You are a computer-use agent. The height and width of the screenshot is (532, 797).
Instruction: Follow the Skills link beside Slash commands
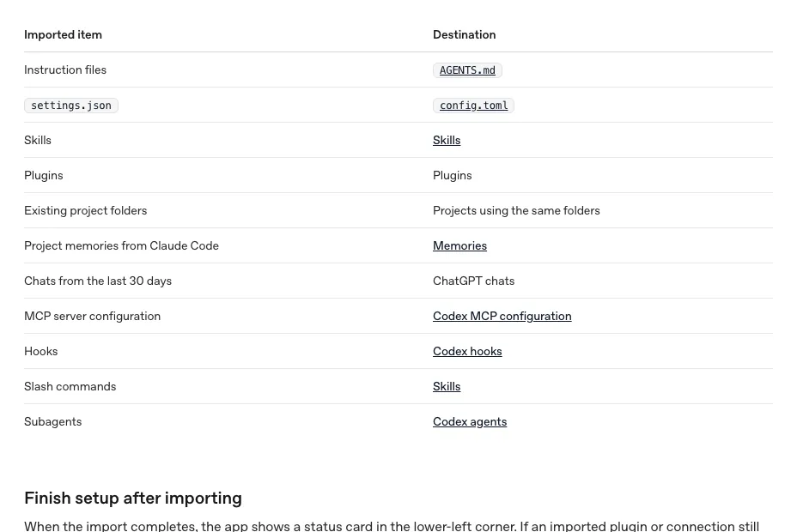447,387
